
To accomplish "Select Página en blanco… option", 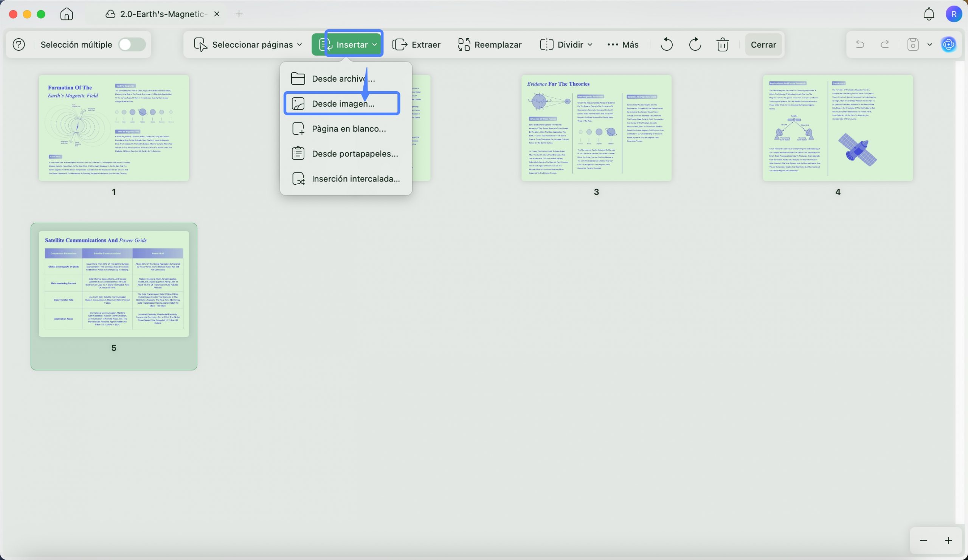I will 348,129.
